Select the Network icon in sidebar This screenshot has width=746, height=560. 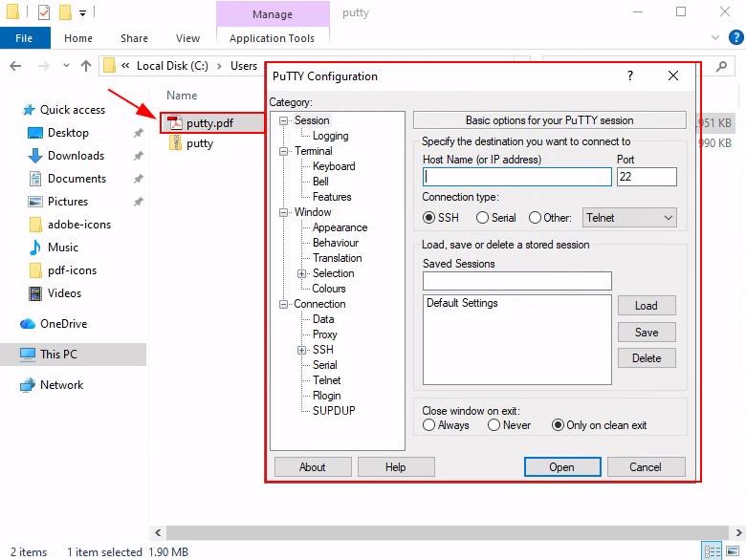click(x=28, y=385)
